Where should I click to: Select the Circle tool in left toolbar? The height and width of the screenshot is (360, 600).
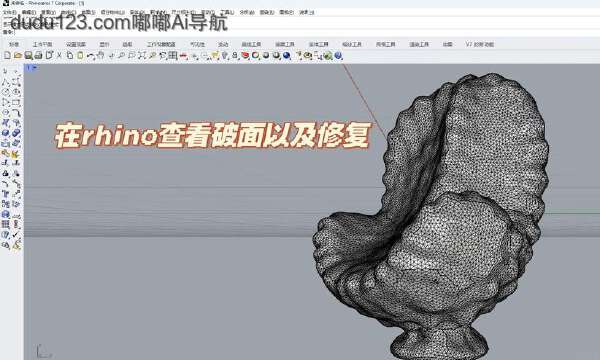point(5,92)
